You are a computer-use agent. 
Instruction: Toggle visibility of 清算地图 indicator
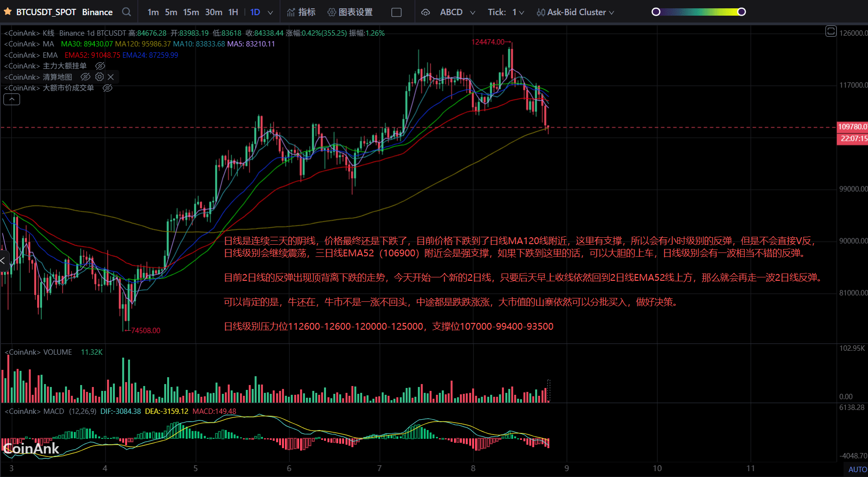(86, 77)
